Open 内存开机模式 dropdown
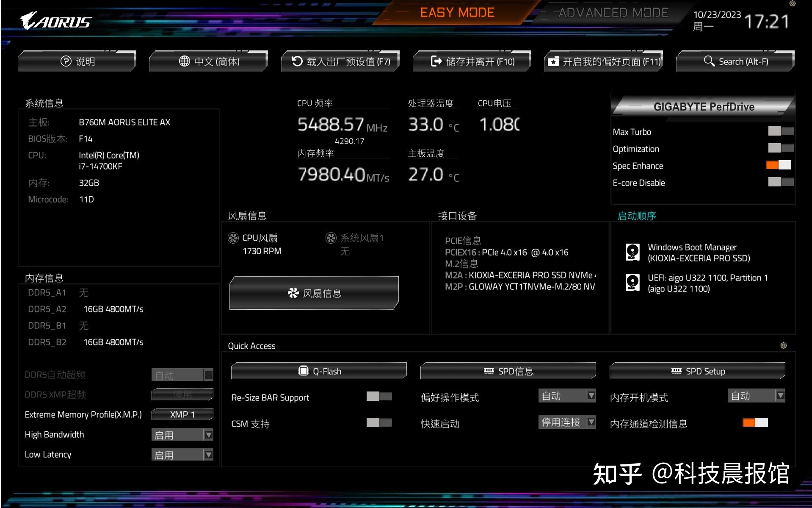The width and height of the screenshot is (812, 508). [x=757, y=396]
